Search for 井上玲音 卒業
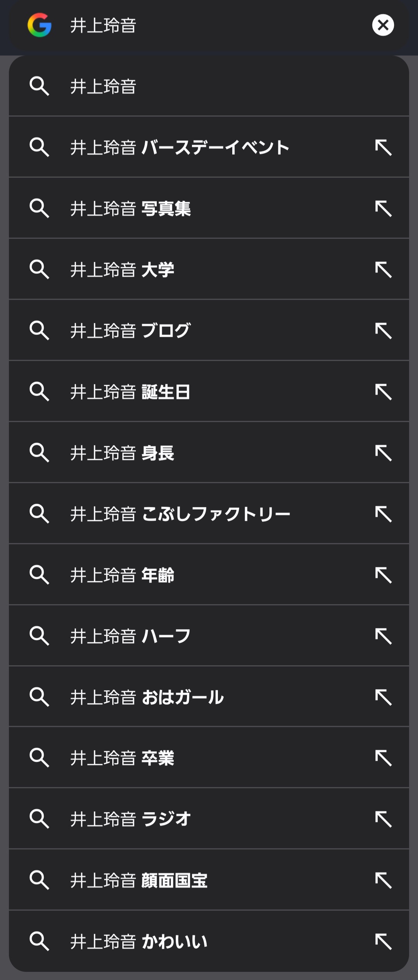 (209, 757)
